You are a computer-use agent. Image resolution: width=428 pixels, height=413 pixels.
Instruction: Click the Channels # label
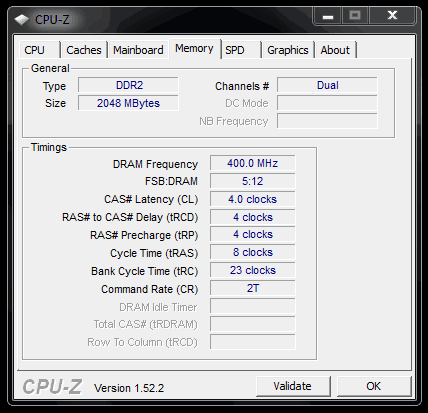click(242, 86)
